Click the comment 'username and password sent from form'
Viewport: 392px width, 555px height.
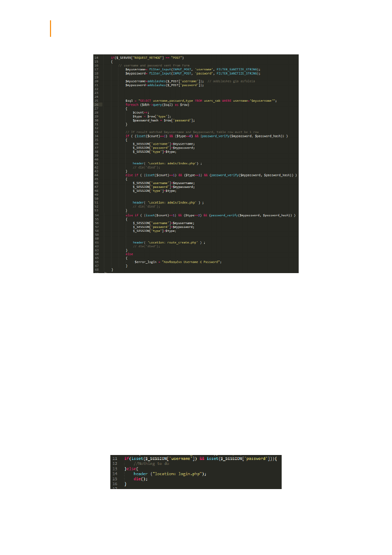pos(154,65)
